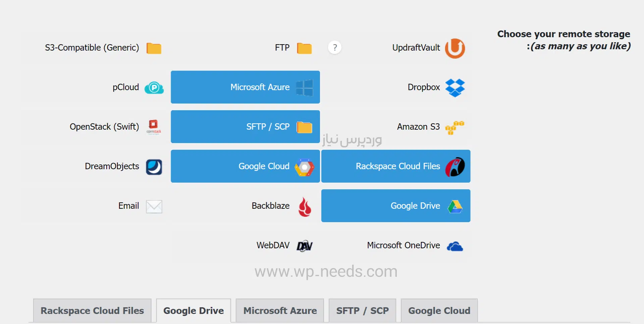The image size is (644, 324).
Task: Open the Microsoft Azure settings tab
Action: [x=280, y=311]
